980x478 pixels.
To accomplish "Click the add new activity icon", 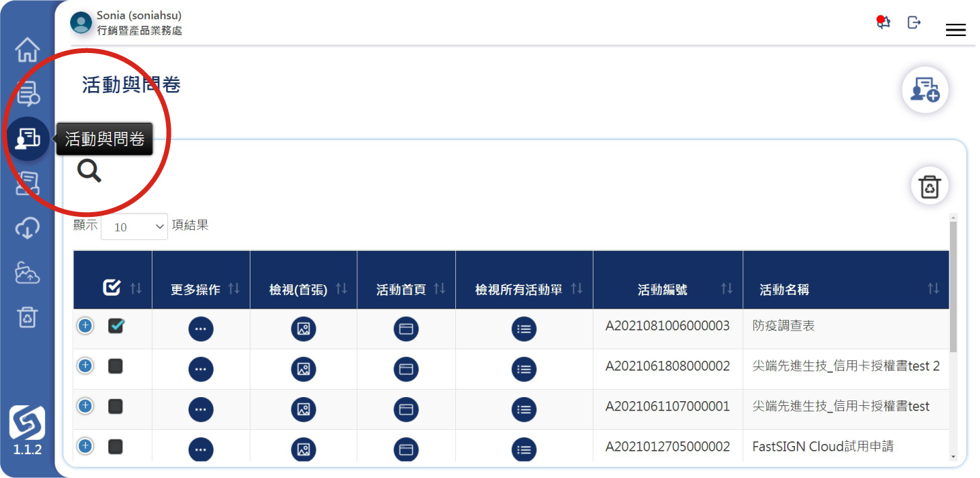I will click(x=925, y=90).
